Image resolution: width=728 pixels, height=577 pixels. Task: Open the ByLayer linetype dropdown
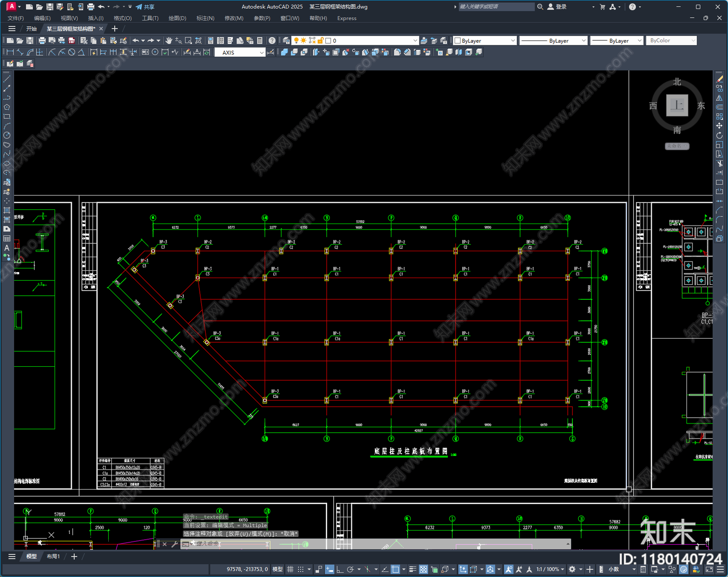pos(553,40)
